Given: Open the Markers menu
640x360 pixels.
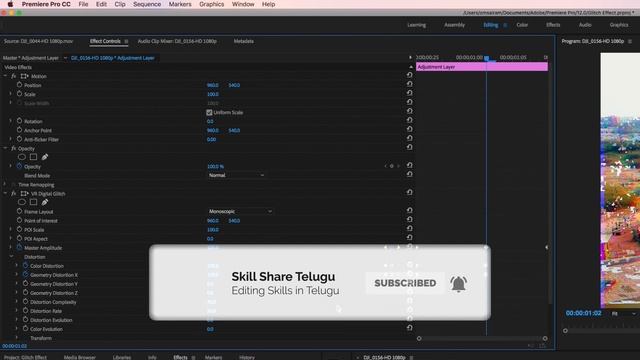Looking at the screenshot, I should click(180, 4).
